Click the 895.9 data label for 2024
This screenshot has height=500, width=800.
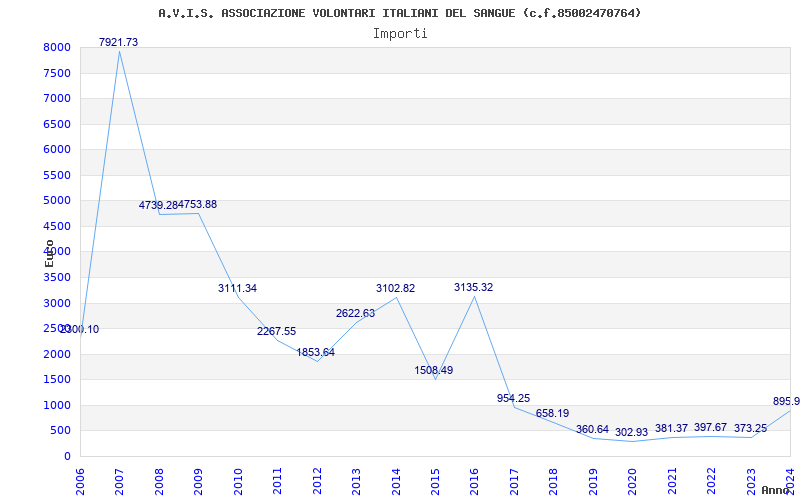pyautogui.click(x=786, y=402)
